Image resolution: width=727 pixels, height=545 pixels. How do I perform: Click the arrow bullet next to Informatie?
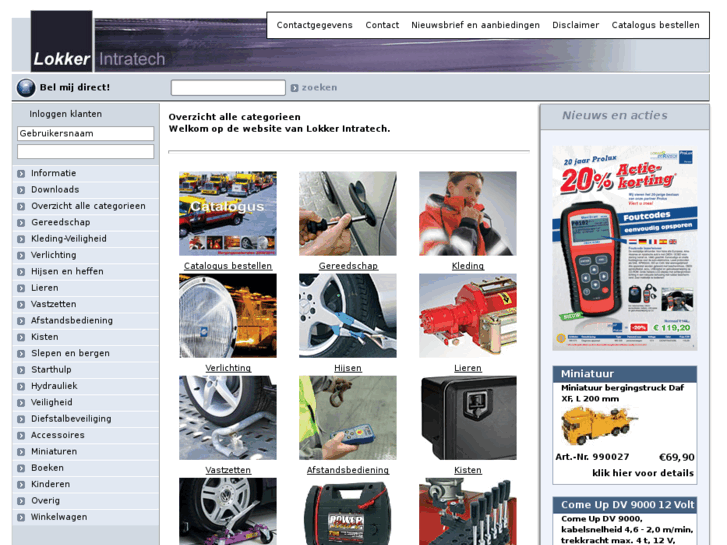click(x=21, y=173)
